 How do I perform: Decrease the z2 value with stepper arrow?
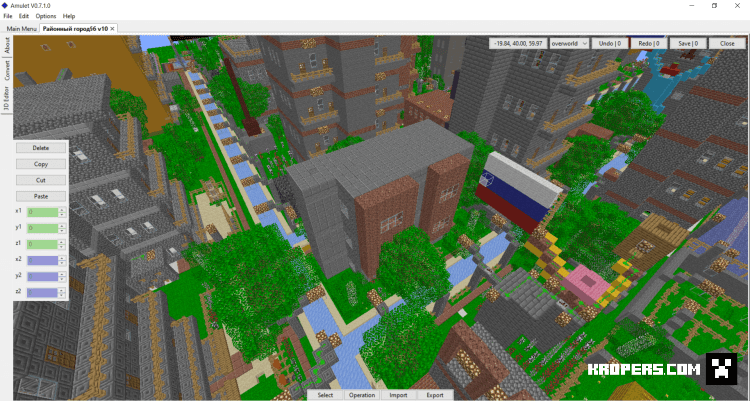62,294
